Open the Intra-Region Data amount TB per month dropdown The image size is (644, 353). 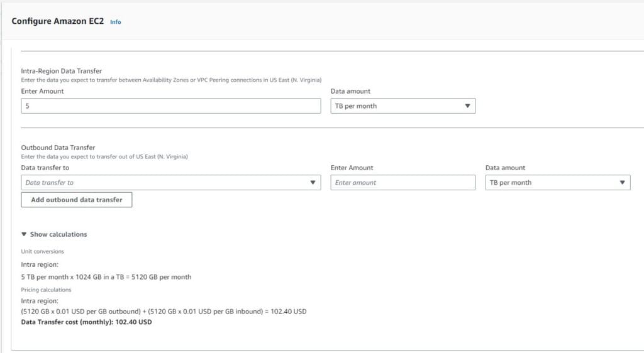click(403, 106)
